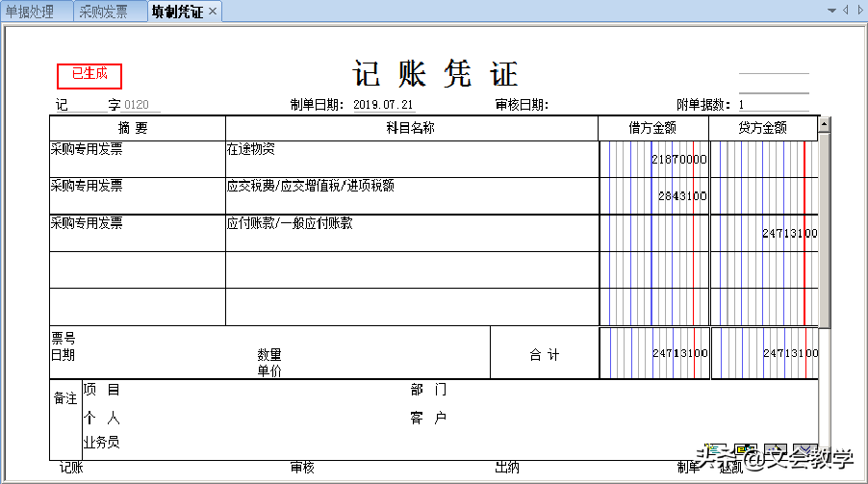This screenshot has width=868, height=484.
Task: Click the 单价 label
Action: (269, 370)
